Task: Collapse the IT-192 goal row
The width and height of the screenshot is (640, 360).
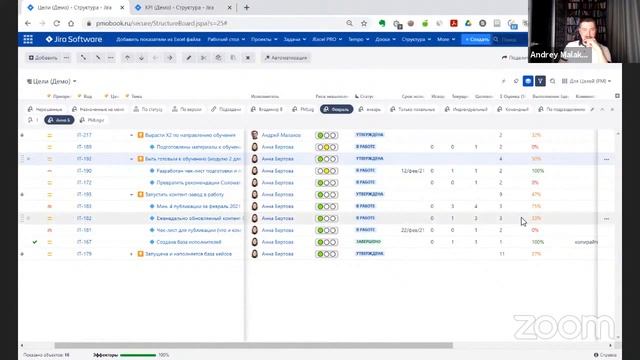Action: [131, 159]
